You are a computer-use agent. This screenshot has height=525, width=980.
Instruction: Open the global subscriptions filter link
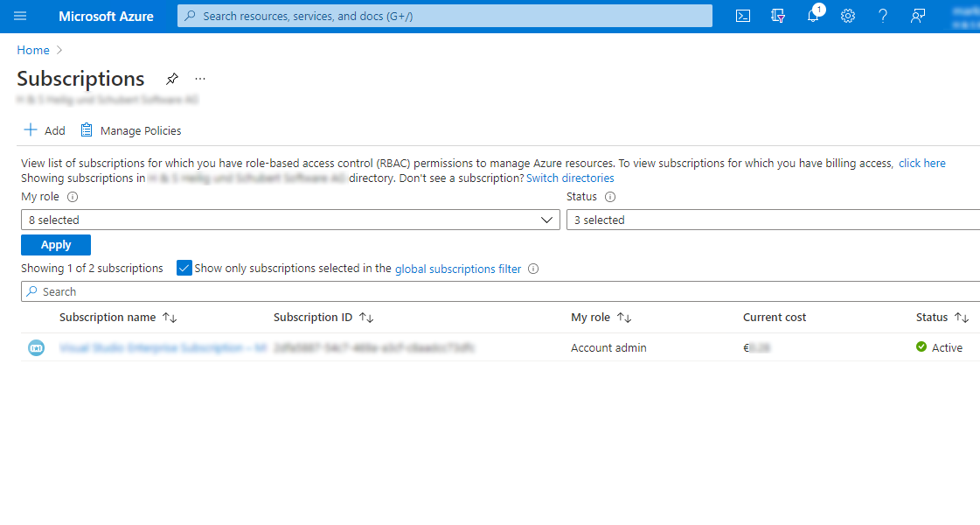457,269
